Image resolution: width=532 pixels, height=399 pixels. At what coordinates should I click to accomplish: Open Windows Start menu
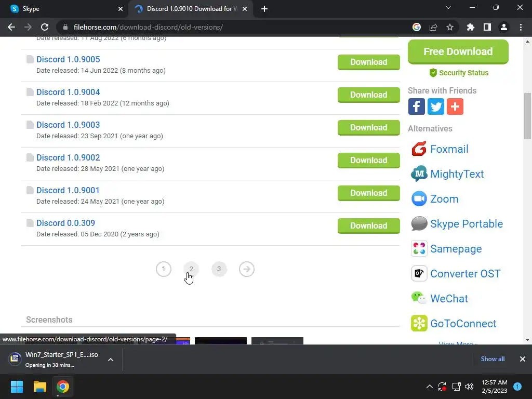[x=17, y=387]
